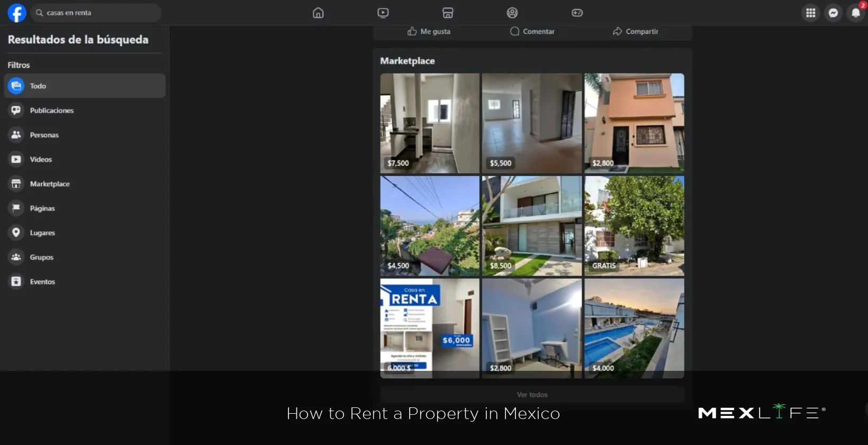Screen dimensions: 868x445
Task: Open the Marketplace storefront icon in top bar
Action: (x=448, y=13)
